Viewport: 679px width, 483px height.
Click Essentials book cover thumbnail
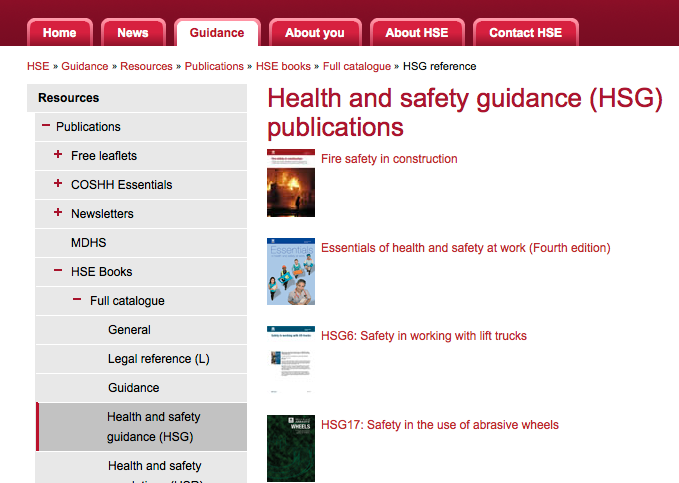(291, 272)
